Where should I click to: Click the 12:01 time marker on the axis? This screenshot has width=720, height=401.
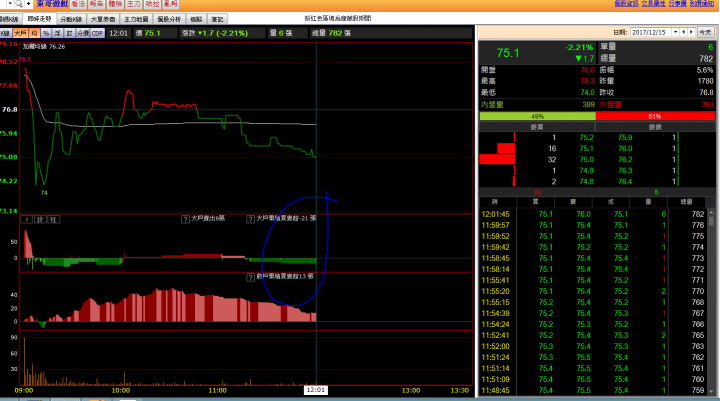tap(316, 390)
